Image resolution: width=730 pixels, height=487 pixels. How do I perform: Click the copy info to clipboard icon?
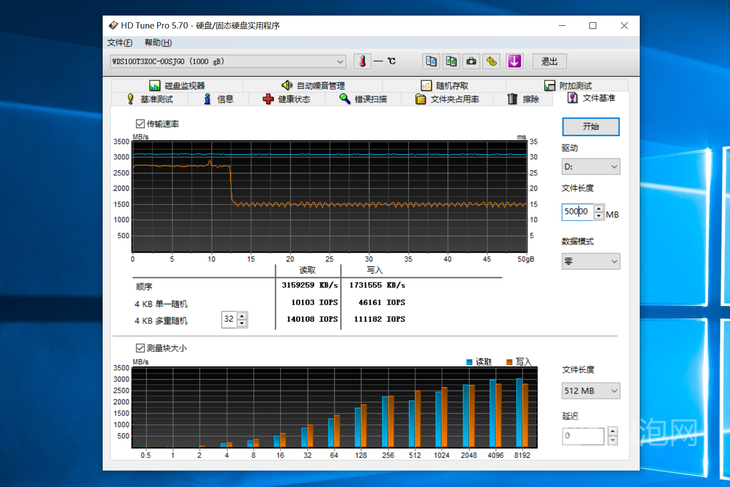431,61
